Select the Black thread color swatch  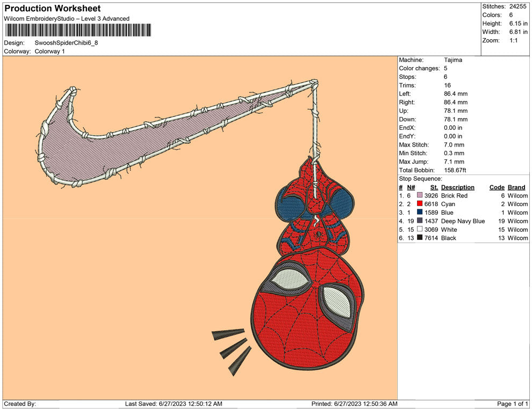pos(420,238)
